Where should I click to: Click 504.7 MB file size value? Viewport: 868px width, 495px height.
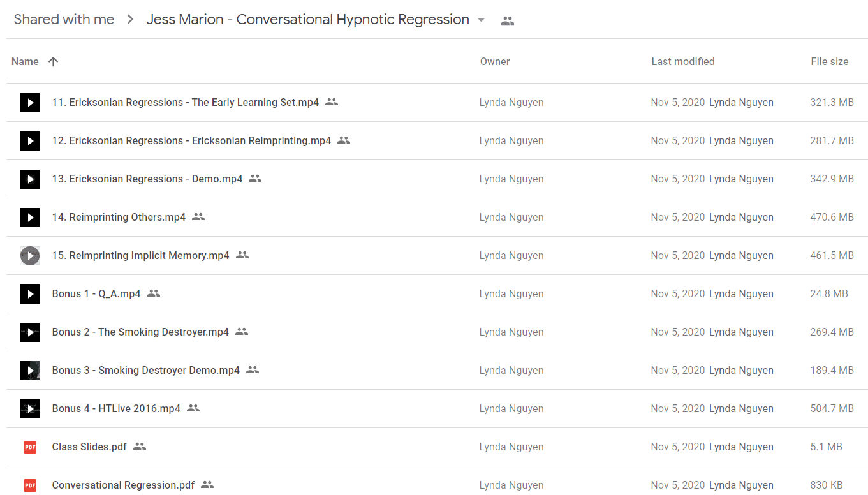[832, 408]
